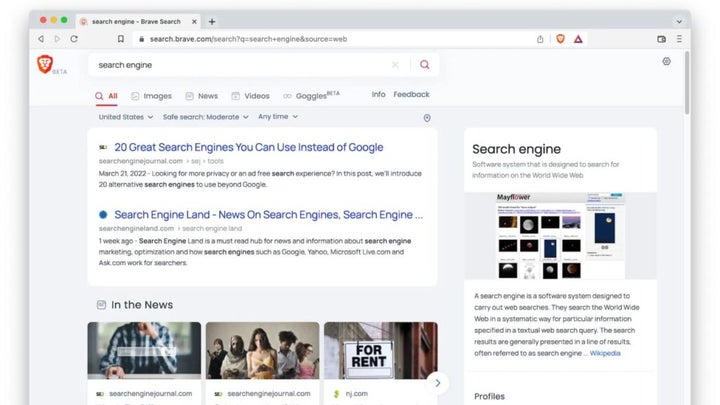The height and width of the screenshot is (405, 720).
Task: Click the FOR RENT news thumbnail
Action: pos(380,350)
